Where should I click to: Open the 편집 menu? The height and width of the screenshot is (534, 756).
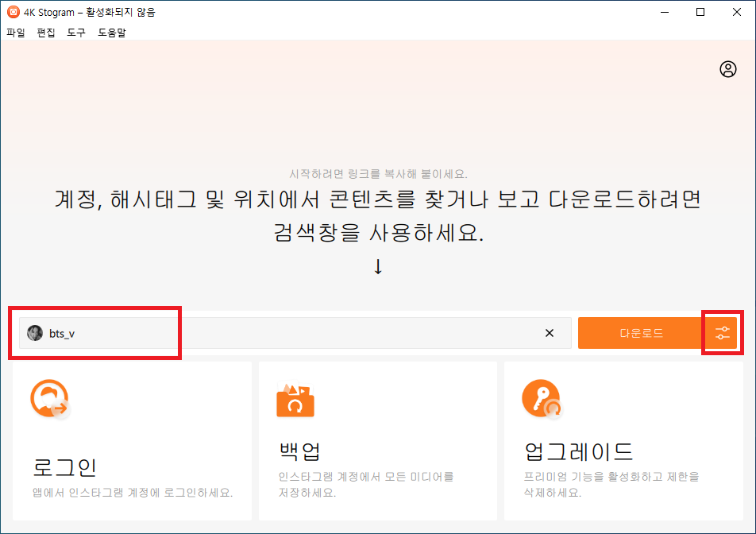(x=46, y=33)
